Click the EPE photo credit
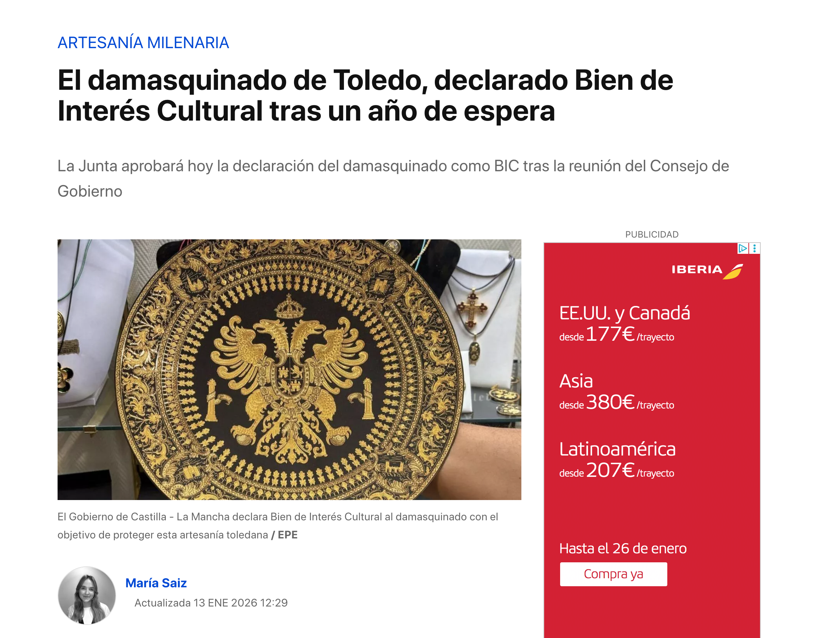 pos(288,535)
